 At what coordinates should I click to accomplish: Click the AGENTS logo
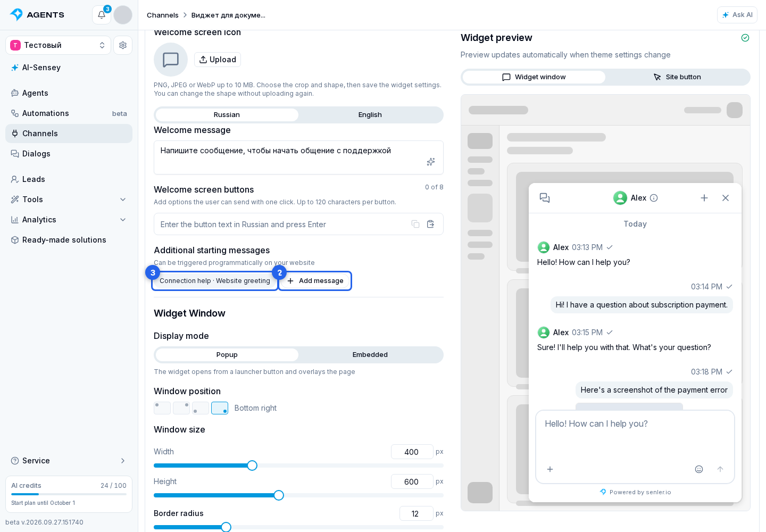(x=37, y=15)
